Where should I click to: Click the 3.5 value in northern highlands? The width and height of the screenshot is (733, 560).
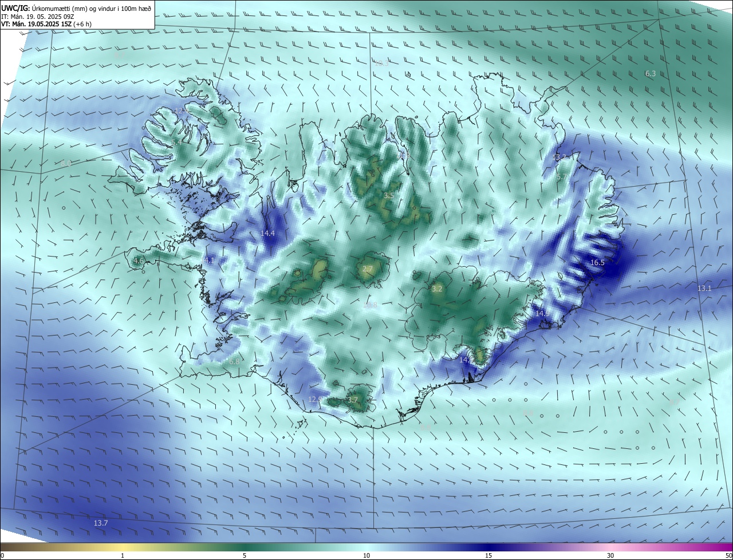(x=389, y=195)
